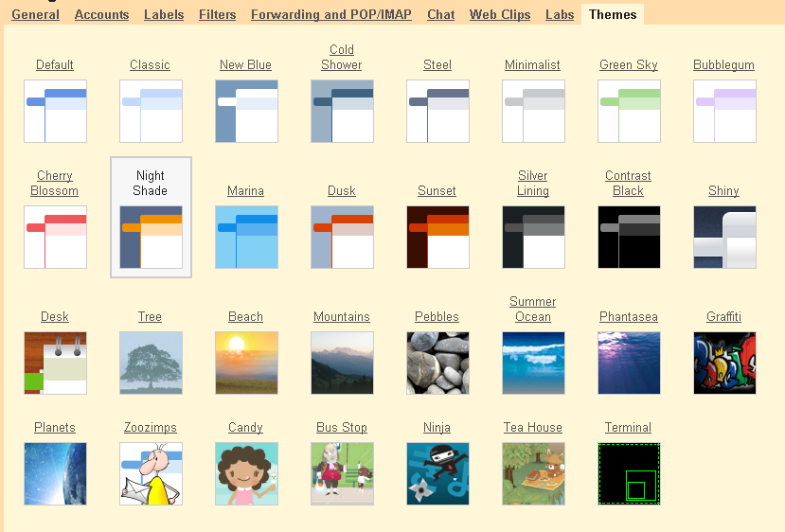Select the Minimalist theme thumbnail
The width and height of the screenshot is (785, 532).
coord(534,111)
